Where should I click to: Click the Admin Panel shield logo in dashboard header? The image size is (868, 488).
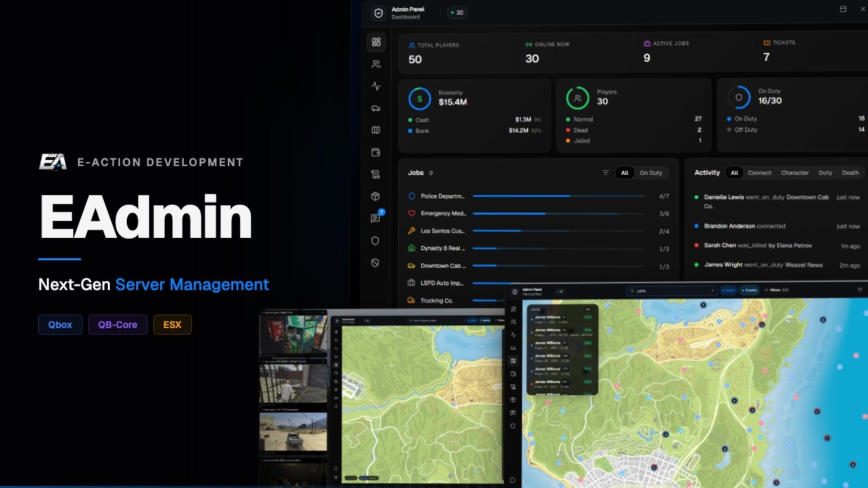pyautogui.click(x=379, y=13)
